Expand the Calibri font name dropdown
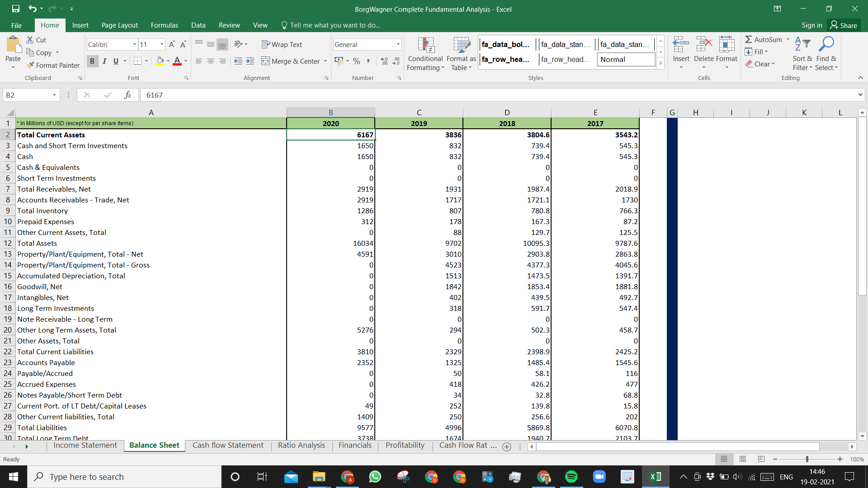Image resolution: width=868 pixels, height=488 pixels. (x=135, y=44)
